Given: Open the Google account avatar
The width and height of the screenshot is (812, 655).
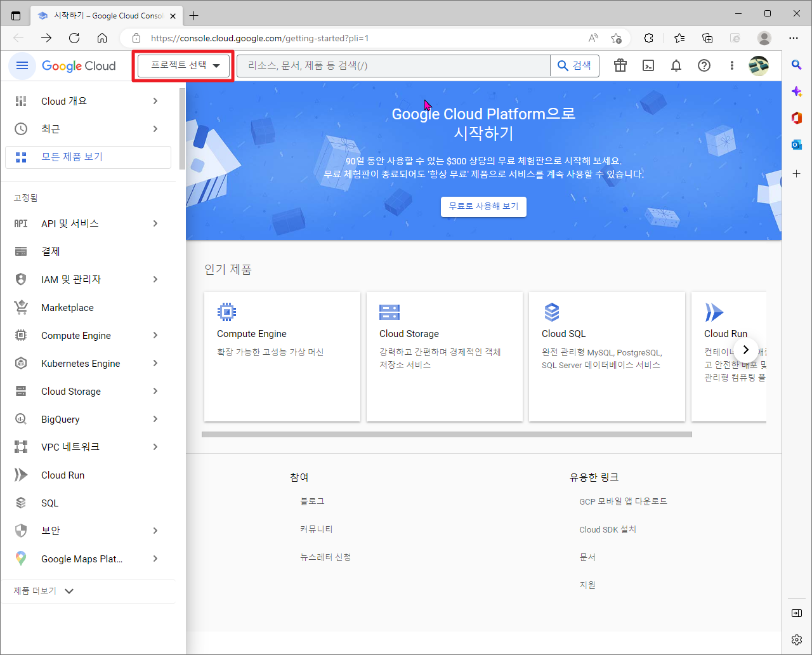Looking at the screenshot, I should (759, 65).
